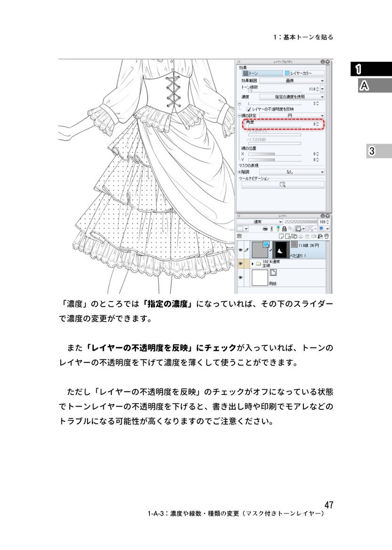Adjust the 角度 stepper value
This screenshot has height=550, width=392.
(317, 124)
